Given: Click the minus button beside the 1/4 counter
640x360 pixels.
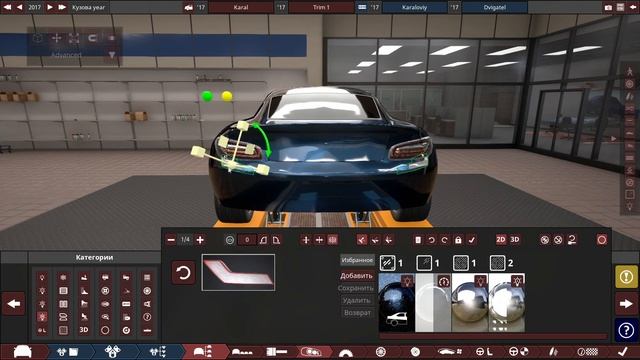Looking at the screenshot, I should (171, 240).
